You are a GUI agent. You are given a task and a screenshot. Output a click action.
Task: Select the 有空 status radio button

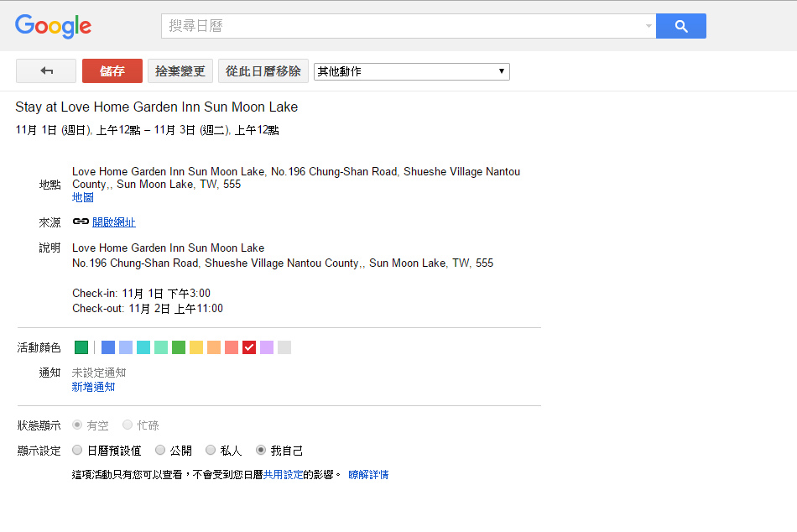[x=77, y=425]
